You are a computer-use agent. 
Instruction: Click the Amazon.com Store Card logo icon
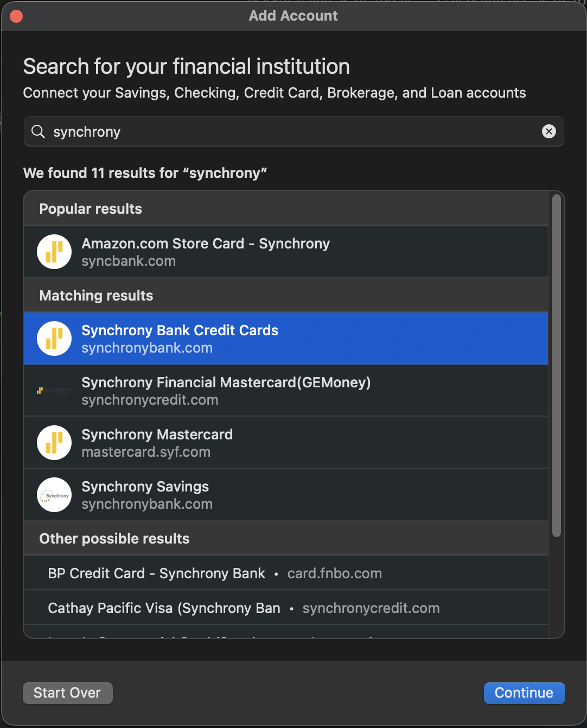click(x=54, y=252)
